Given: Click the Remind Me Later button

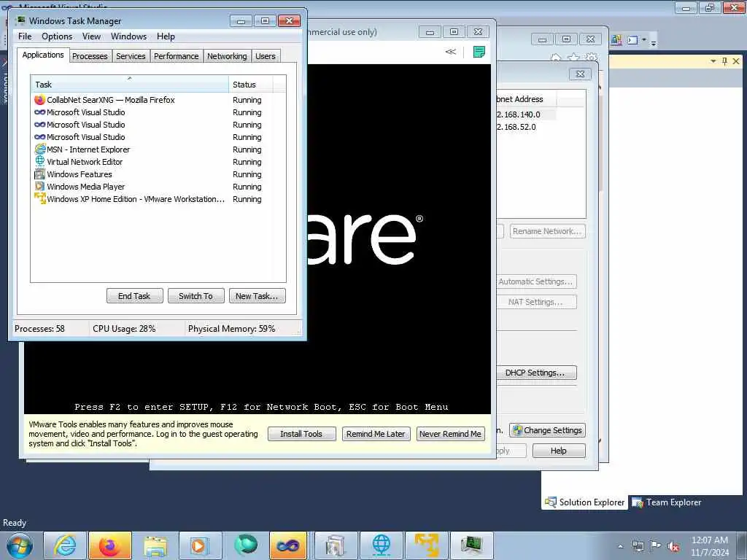Looking at the screenshot, I should coord(376,434).
